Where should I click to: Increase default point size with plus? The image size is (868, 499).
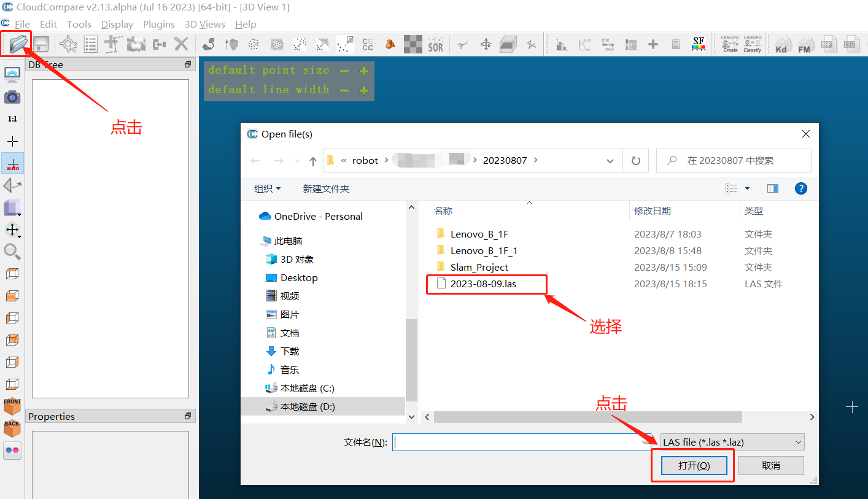364,71
